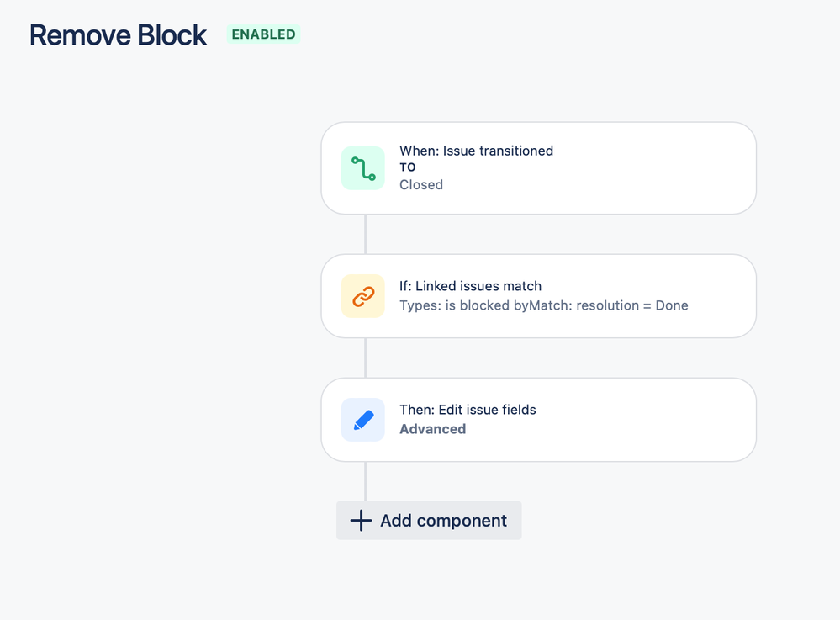Click the Advanced label in edit action
Screen dimensions: 840x620
pyautogui.click(x=433, y=429)
